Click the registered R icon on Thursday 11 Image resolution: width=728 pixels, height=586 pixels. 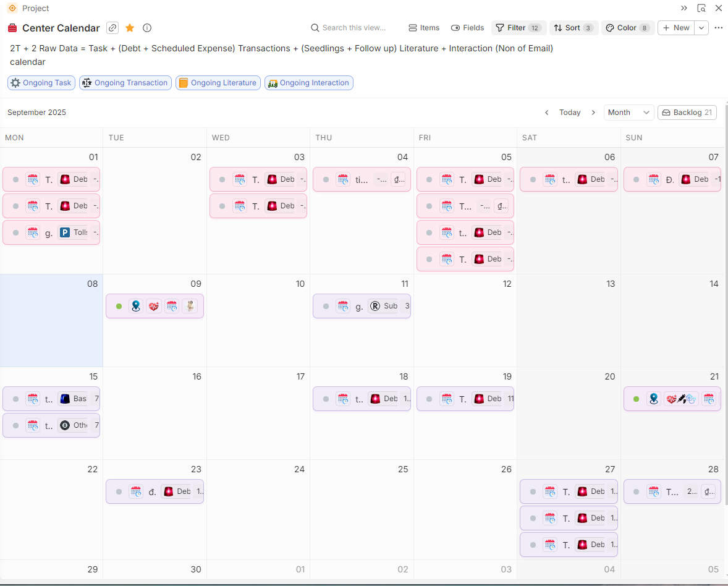[375, 306]
